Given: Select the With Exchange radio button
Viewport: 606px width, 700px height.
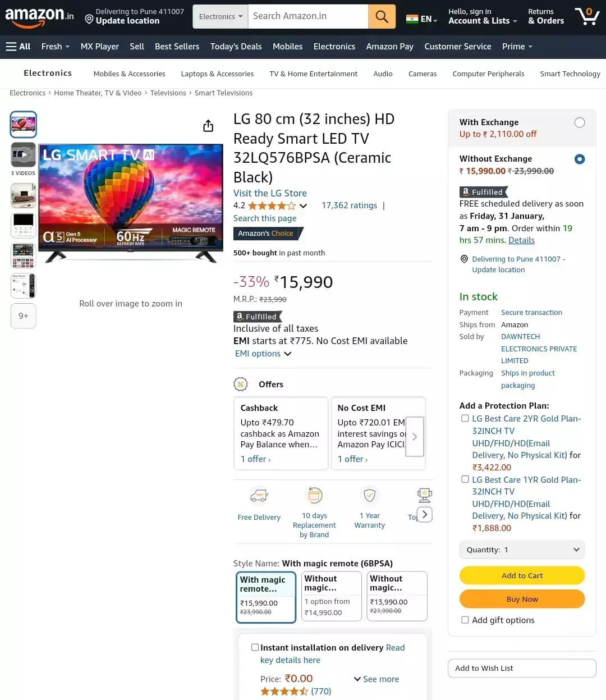Looking at the screenshot, I should pos(580,122).
